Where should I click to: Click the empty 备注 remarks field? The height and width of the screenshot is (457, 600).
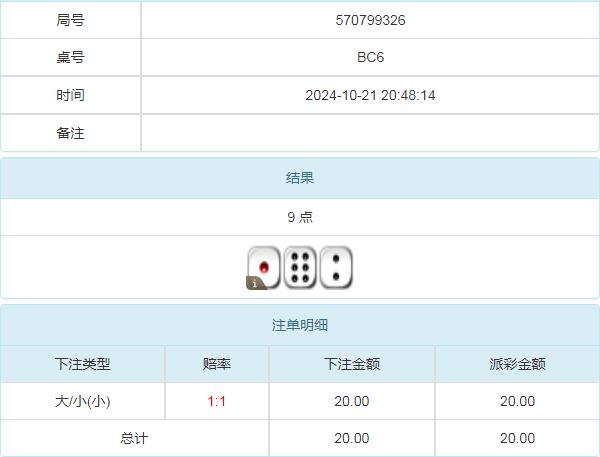(x=370, y=133)
